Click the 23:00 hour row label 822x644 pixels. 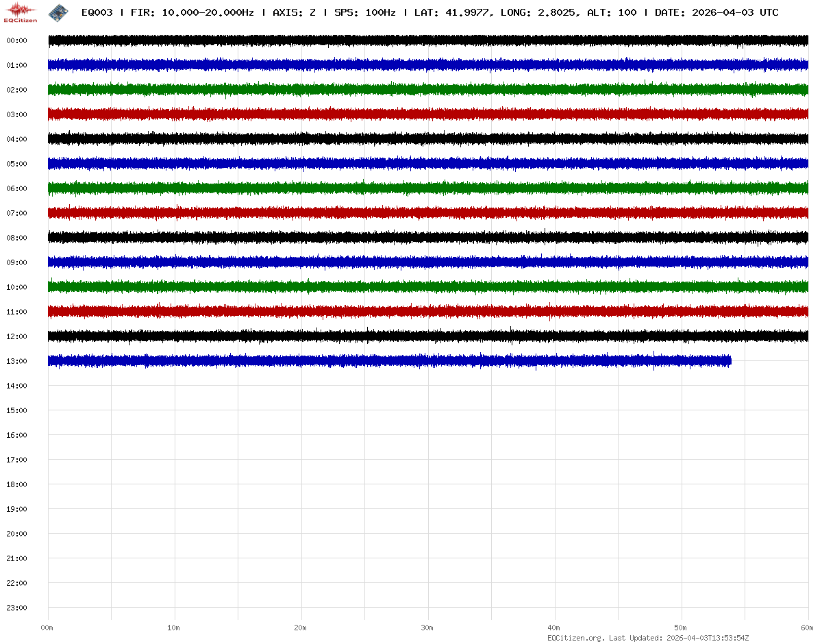click(x=16, y=608)
